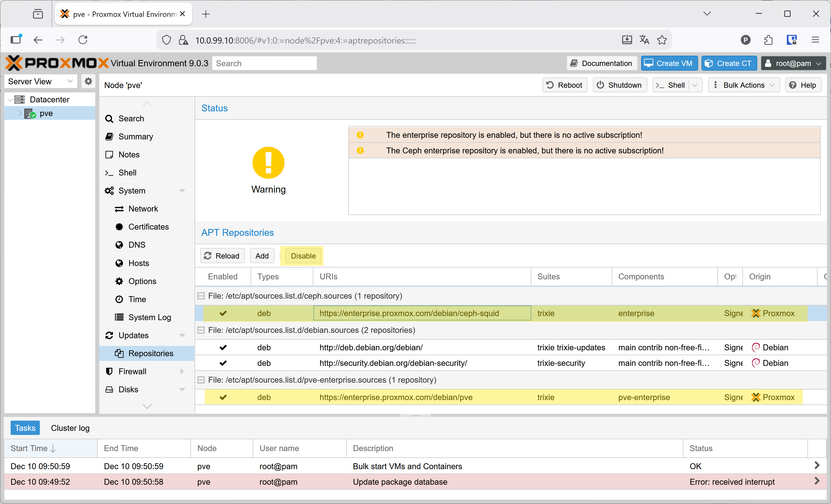Click the site security padlock icon

pos(183,40)
